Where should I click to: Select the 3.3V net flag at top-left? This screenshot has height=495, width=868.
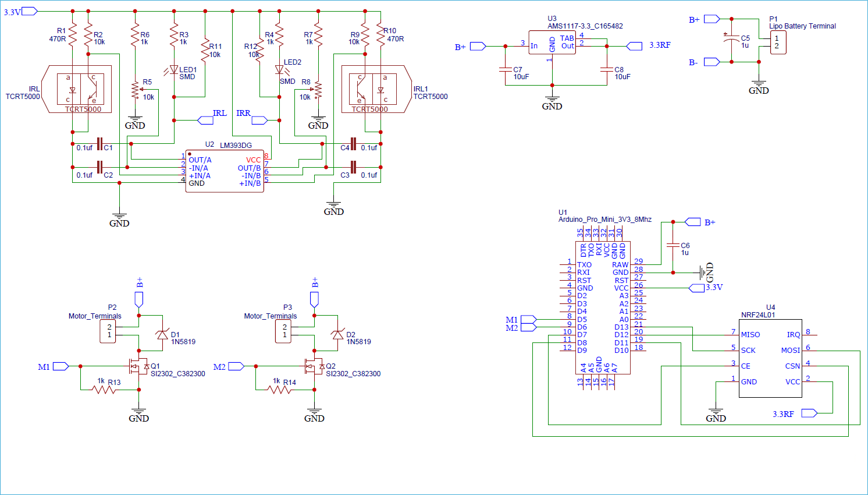(x=30, y=11)
